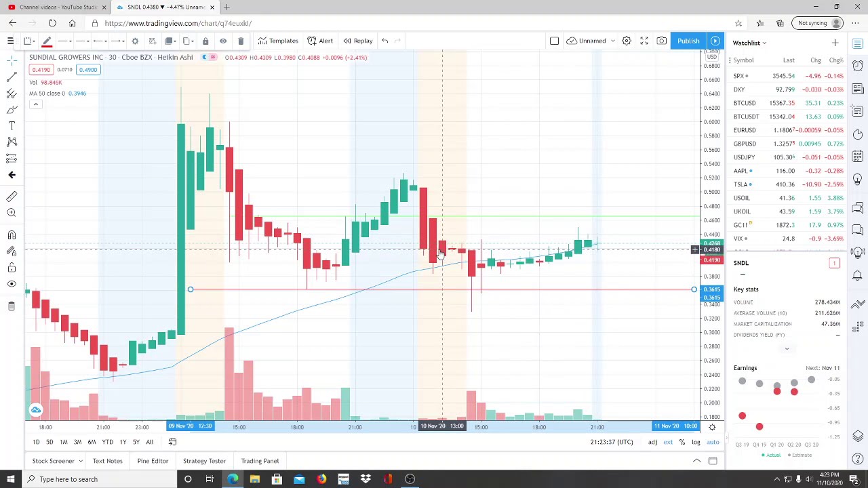Select the crosshair cursor tool
This screenshot has width=868, height=488.
(x=12, y=60)
